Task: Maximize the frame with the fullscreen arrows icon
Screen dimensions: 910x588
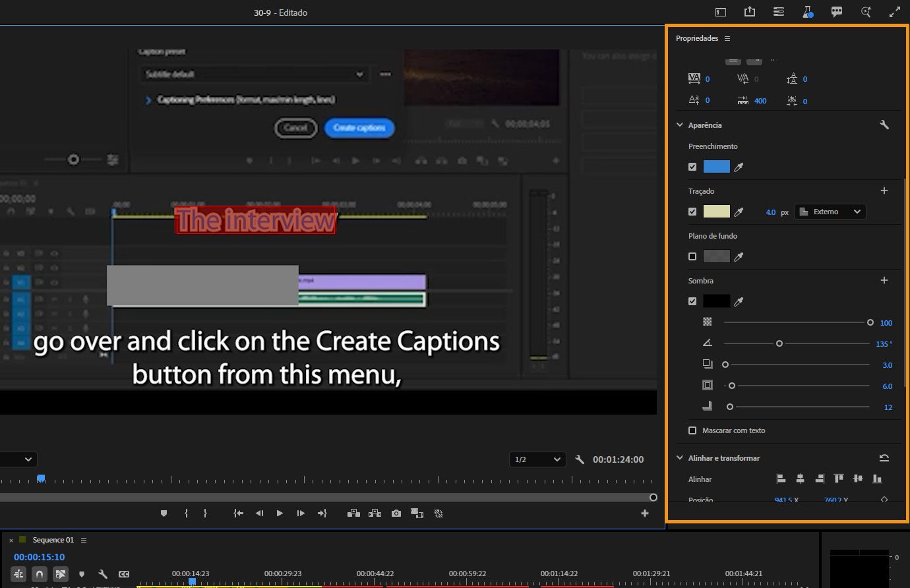Action: (x=895, y=12)
